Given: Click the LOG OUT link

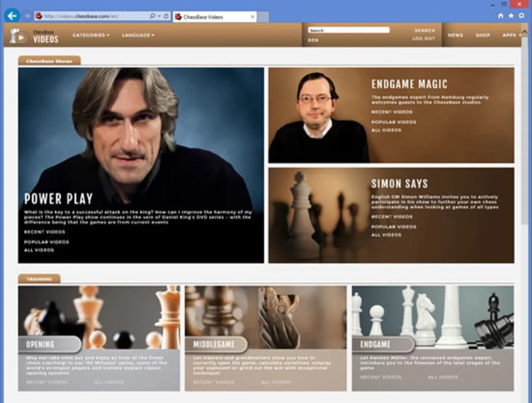Looking at the screenshot, I should [x=424, y=38].
